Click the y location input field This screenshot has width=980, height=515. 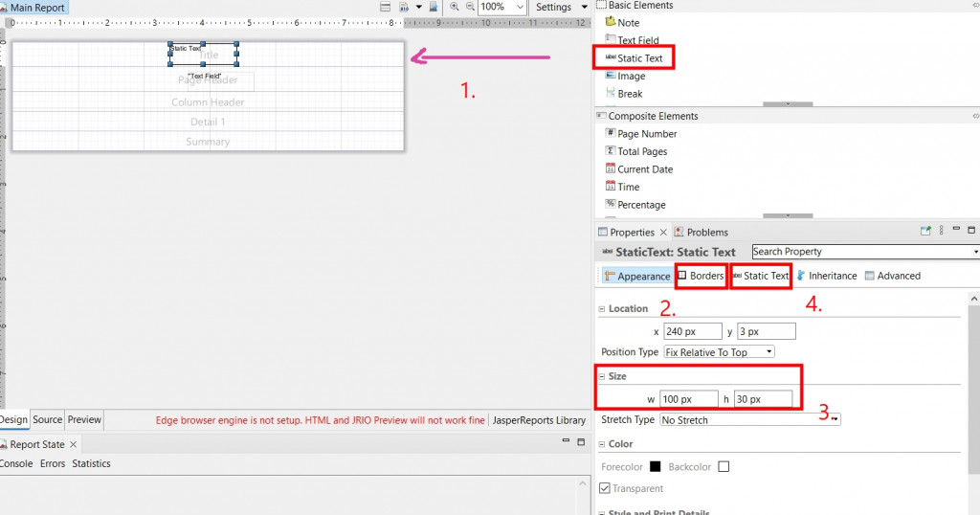(x=767, y=331)
